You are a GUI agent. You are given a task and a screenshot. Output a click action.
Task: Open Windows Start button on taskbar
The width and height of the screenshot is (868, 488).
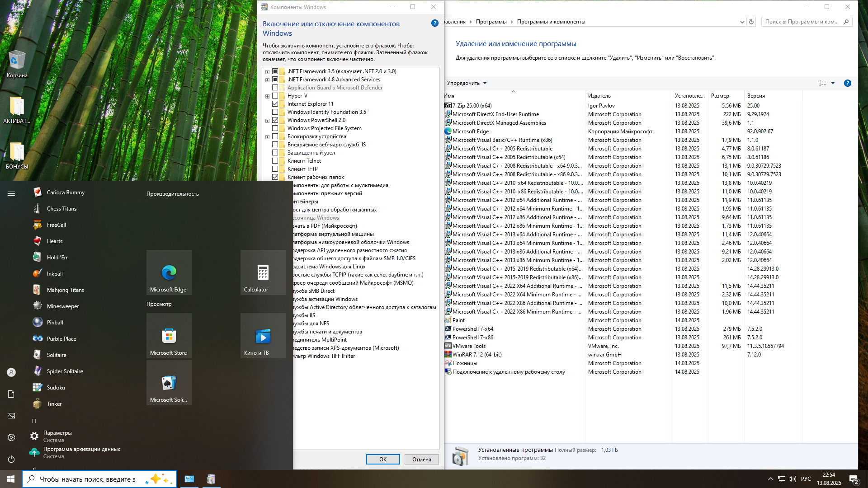point(11,479)
